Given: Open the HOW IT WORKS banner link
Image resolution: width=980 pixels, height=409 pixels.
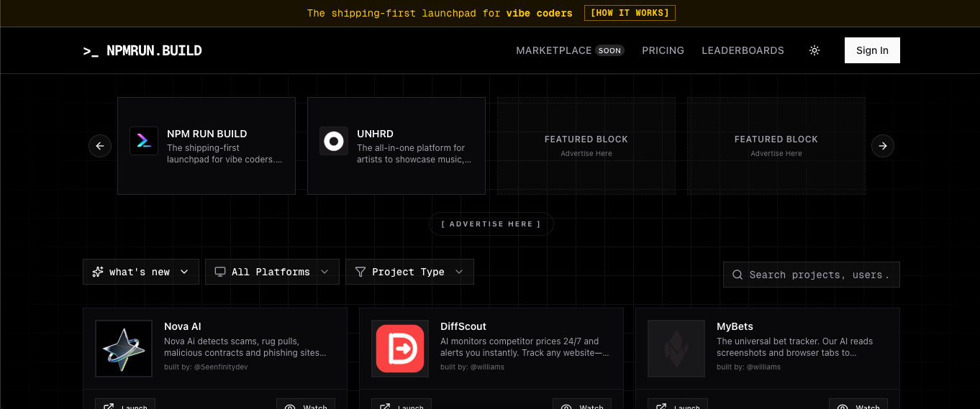Looking at the screenshot, I should 630,13.
